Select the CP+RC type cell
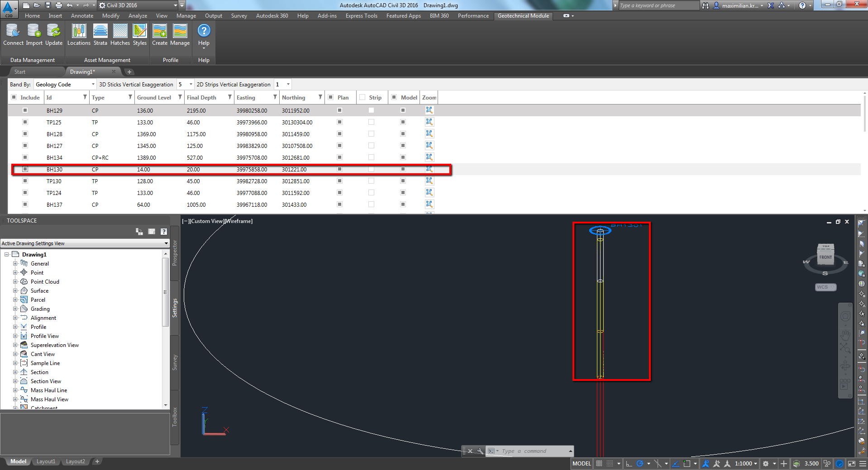The image size is (868, 470). click(100, 157)
